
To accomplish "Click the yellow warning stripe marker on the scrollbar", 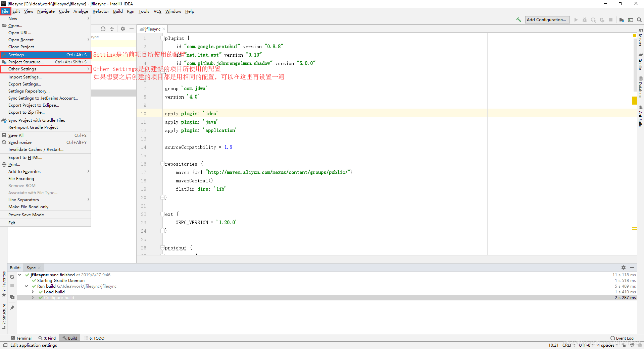I will [x=635, y=101].
